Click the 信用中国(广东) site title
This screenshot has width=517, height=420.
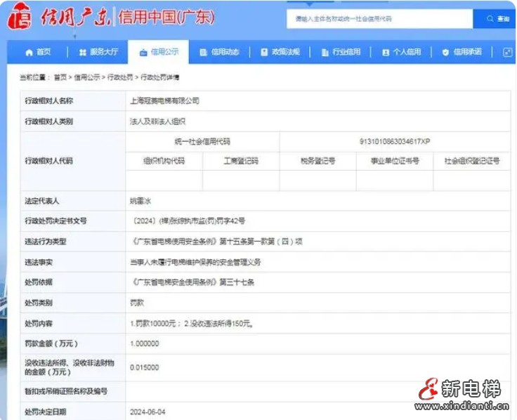(166, 17)
